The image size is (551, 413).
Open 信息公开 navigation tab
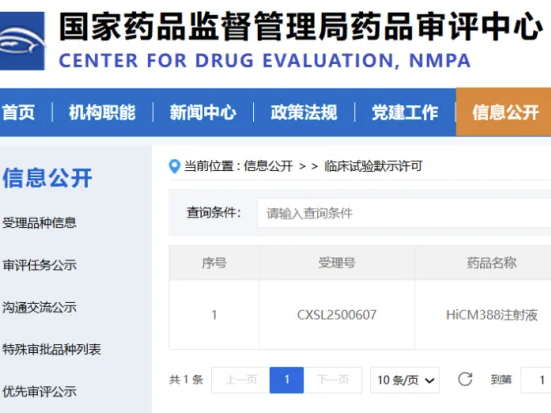(x=505, y=112)
